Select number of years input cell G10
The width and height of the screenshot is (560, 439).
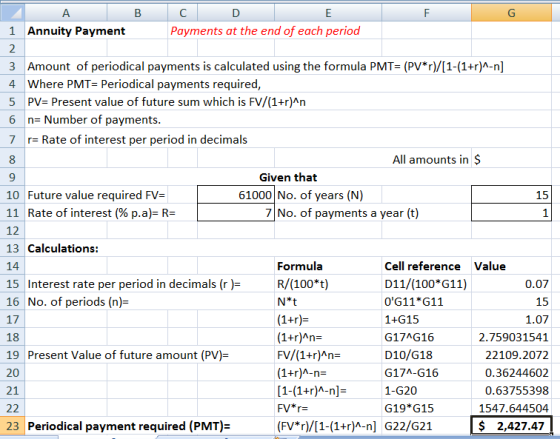511,195
